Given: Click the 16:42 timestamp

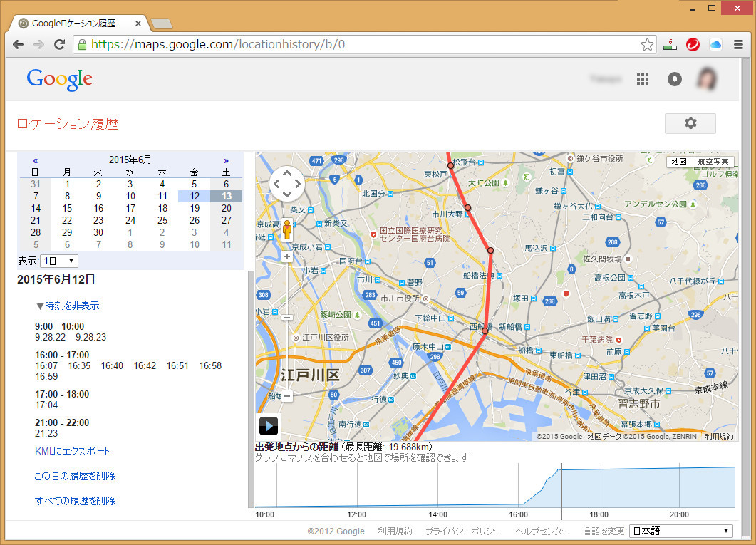Looking at the screenshot, I should coord(145,365).
